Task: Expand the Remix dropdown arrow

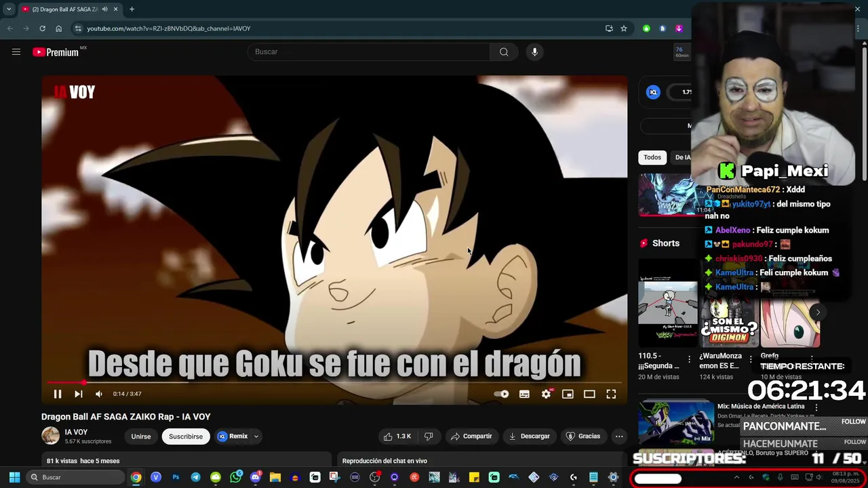Action: 256,436
